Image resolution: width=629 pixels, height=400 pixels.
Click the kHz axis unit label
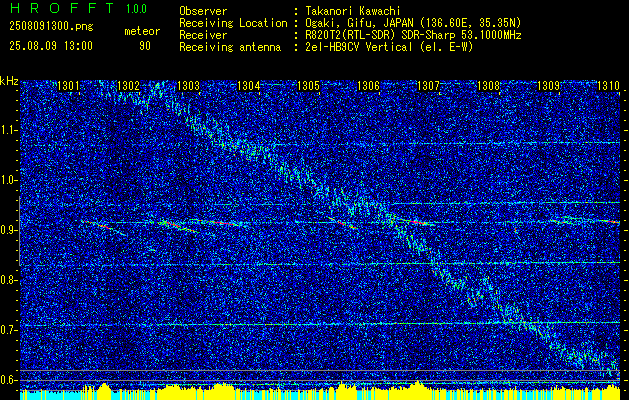click(9, 81)
